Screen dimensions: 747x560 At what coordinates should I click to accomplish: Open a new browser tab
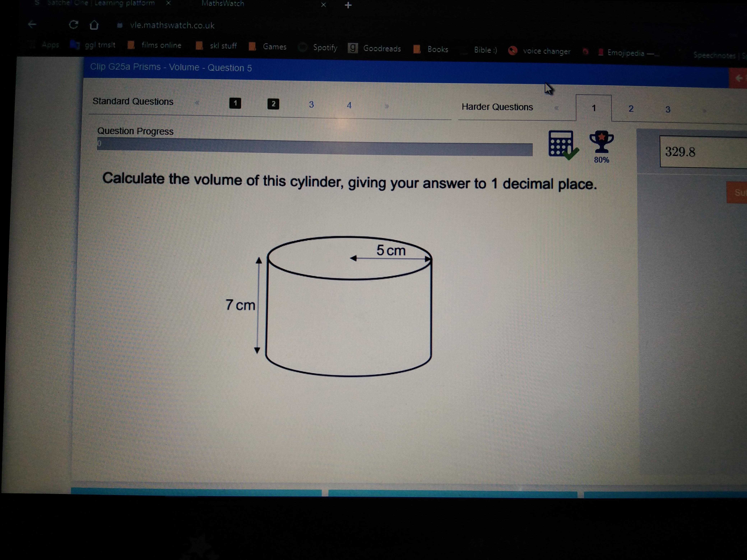348,5
